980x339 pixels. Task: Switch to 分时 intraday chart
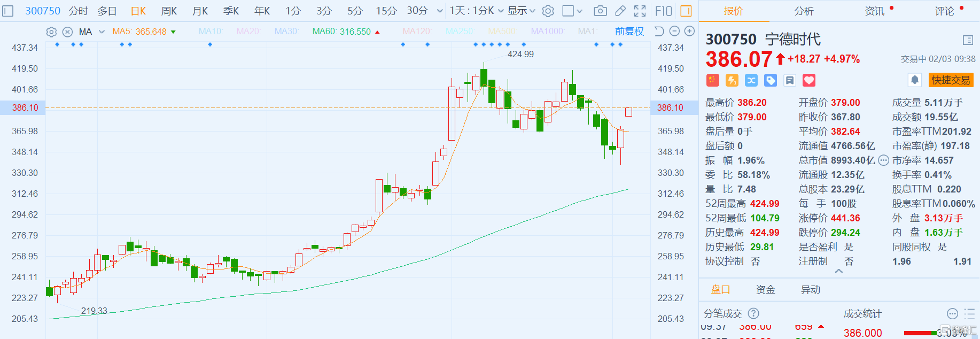[x=78, y=11]
